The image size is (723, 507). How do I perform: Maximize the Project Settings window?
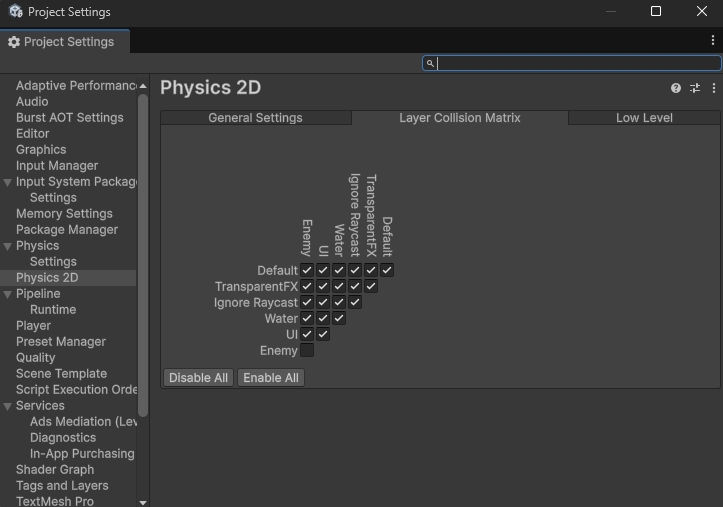coord(656,11)
